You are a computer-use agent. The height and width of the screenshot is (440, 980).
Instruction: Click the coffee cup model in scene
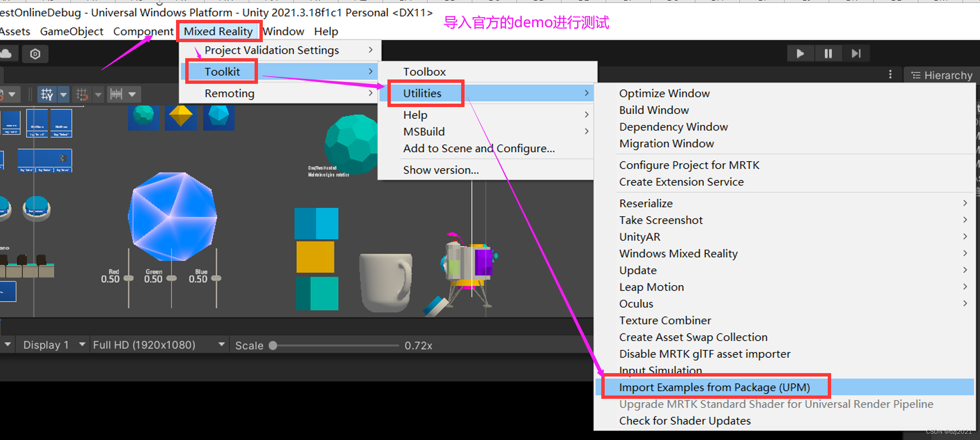tap(386, 282)
